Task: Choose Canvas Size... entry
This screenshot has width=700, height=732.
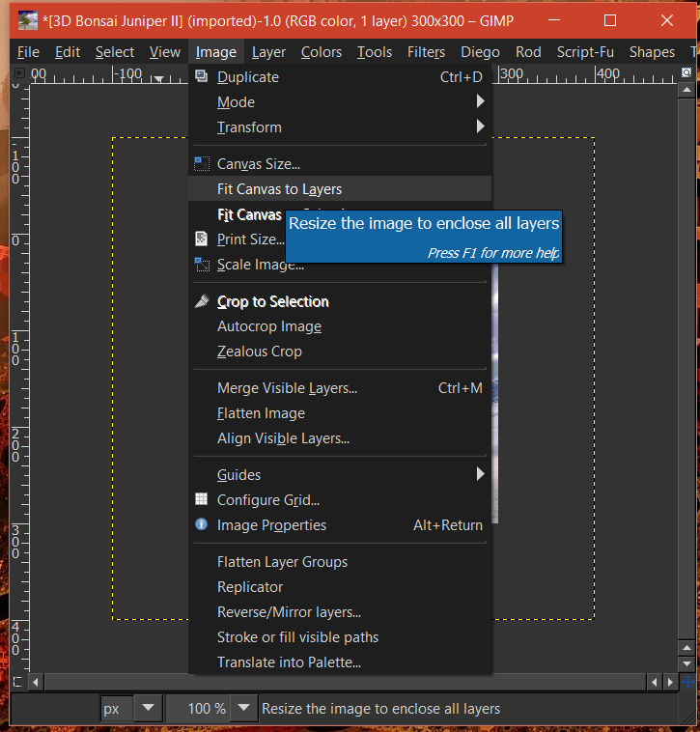Action: pyautogui.click(x=340, y=163)
